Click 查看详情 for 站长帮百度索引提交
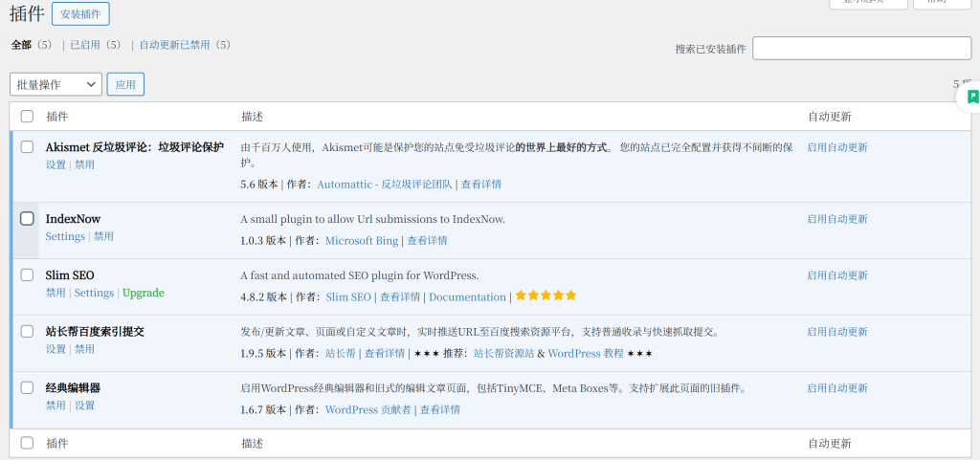The width and height of the screenshot is (980, 460). click(385, 353)
